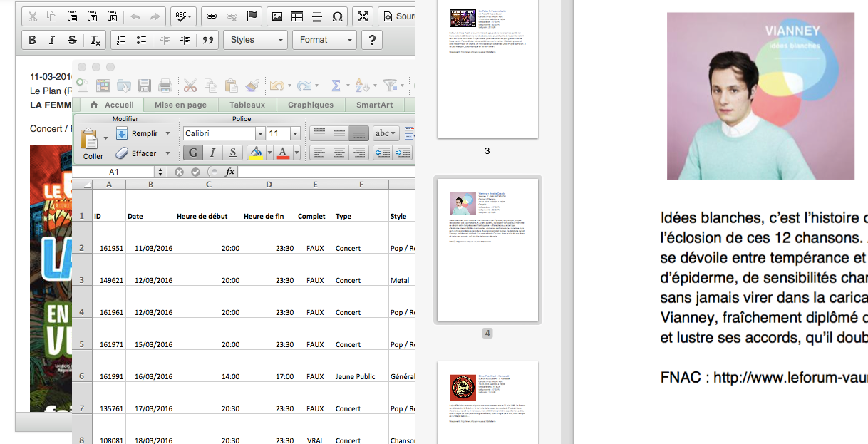Screen dimensions: 868x444
Task: Toggle Excel bottom vertical alignment
Action: (359, 133)
